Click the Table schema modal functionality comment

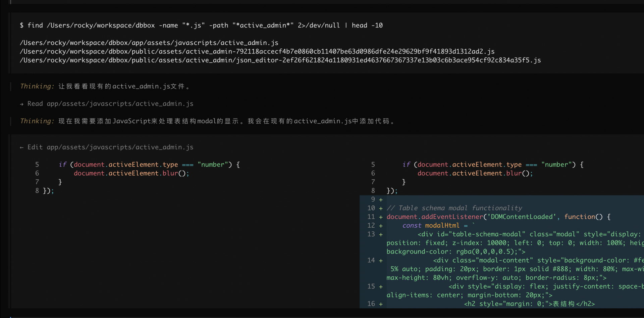click(454, 208)
